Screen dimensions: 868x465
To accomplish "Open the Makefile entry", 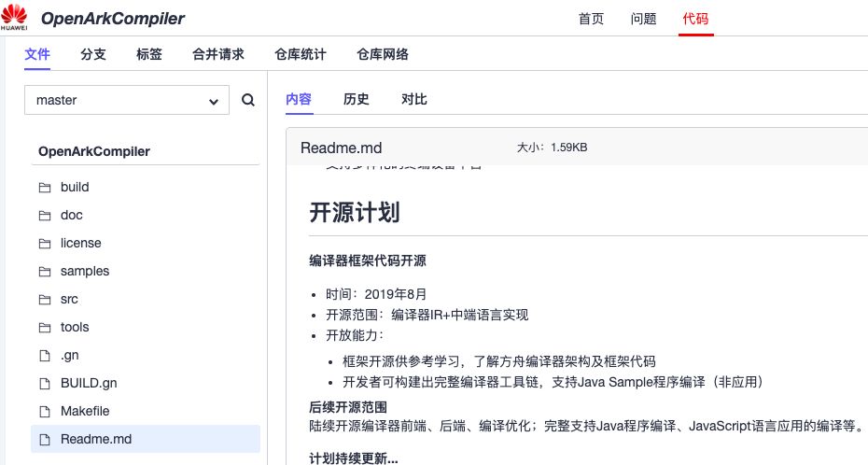I will tap(85, 411).
